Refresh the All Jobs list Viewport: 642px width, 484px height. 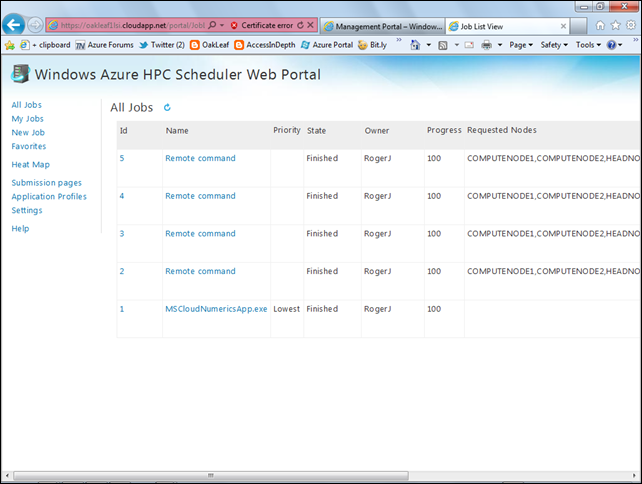[x=167, y=107]
